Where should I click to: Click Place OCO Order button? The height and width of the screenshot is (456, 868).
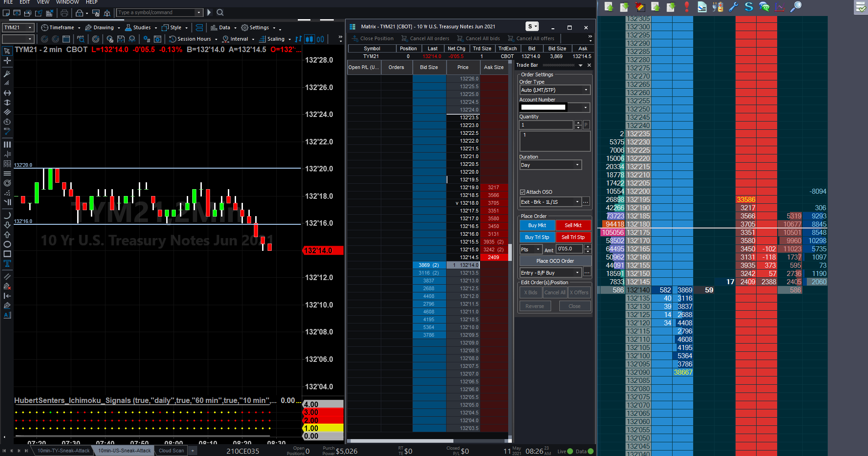pyautogui.click(x=555, y=261)
